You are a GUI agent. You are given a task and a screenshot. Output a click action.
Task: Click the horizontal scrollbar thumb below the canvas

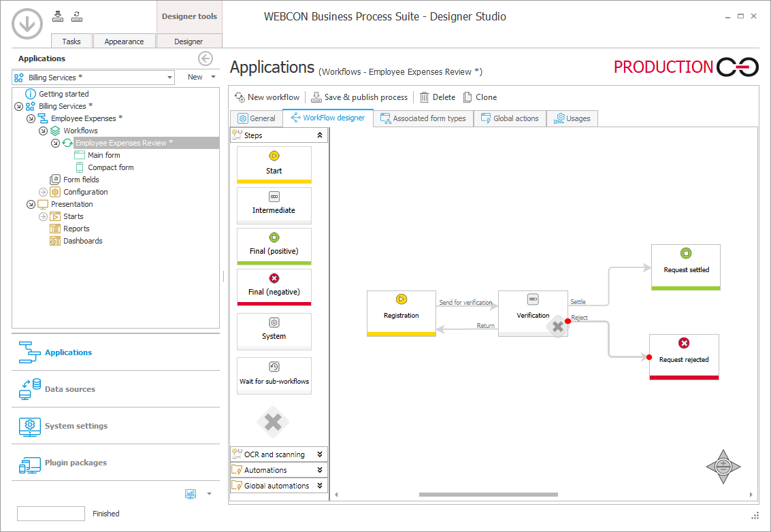pyautogui.click(x=489, y=495)
